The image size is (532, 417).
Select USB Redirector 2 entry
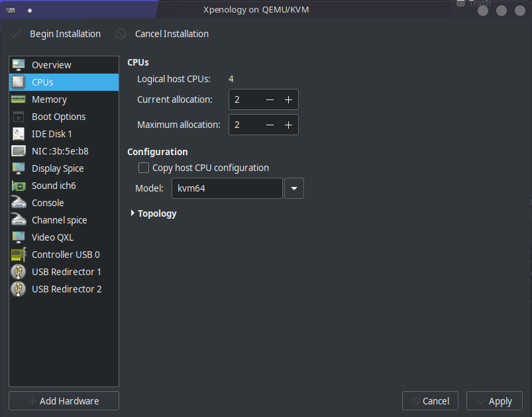pyautogui.click(x=64, y=289)
